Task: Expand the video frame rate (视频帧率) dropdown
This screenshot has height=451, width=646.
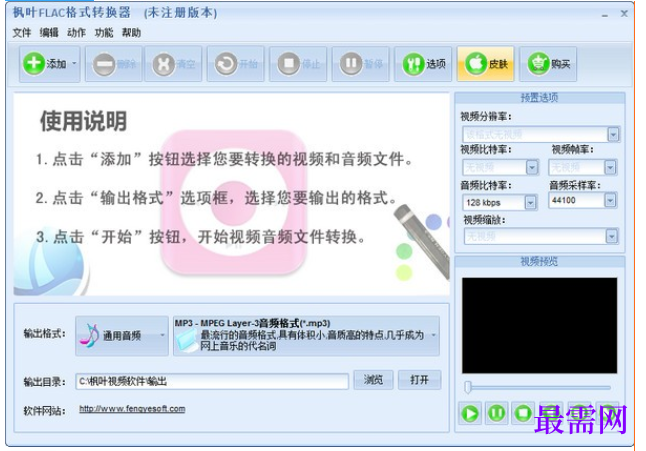Action: pyautogui.click(x=610, y=167)
